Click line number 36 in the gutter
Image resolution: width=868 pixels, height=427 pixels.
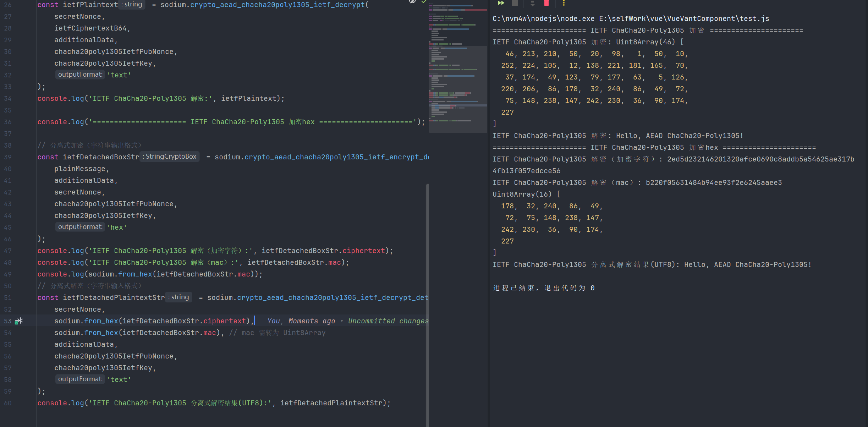8,122
